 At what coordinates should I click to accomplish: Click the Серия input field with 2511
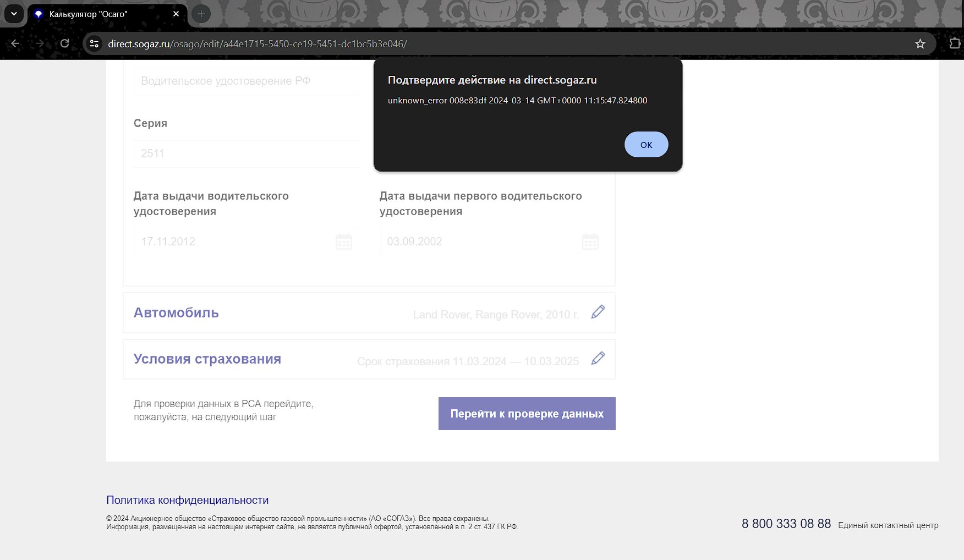click(246, 154)
